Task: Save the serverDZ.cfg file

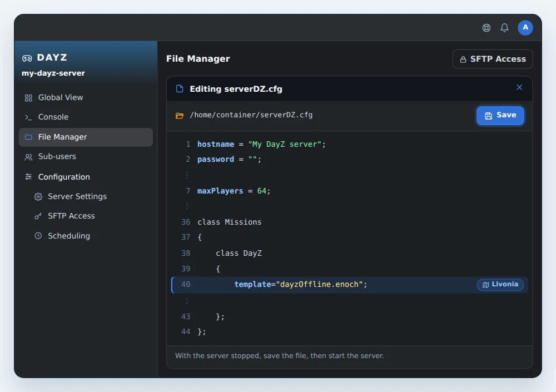Action: coord(500,116)
